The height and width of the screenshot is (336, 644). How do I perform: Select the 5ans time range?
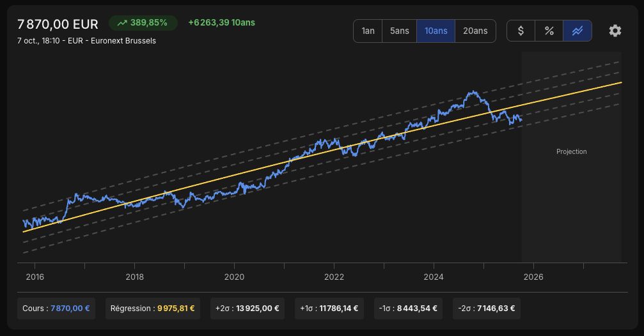399,31
